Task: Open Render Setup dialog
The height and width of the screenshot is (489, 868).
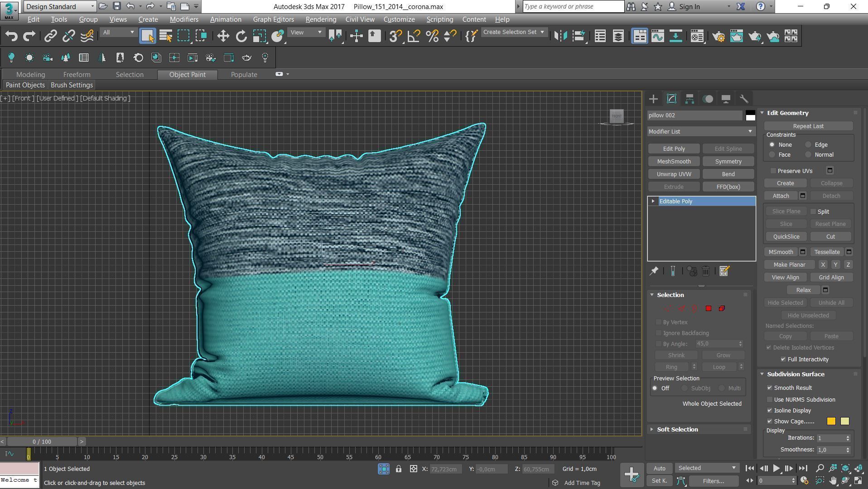Action: pyautogui.click(x=719, y=36)
